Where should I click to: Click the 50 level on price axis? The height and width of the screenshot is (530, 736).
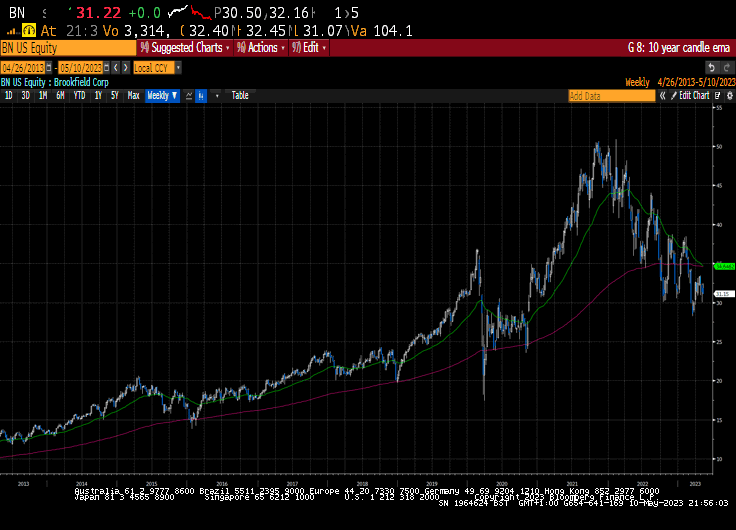coord(719,146)
